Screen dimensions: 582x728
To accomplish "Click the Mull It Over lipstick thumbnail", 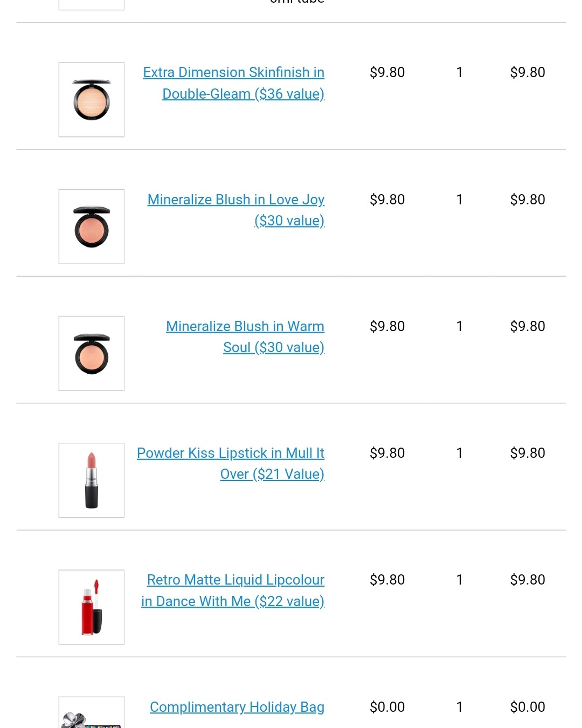I will point(92,480).
